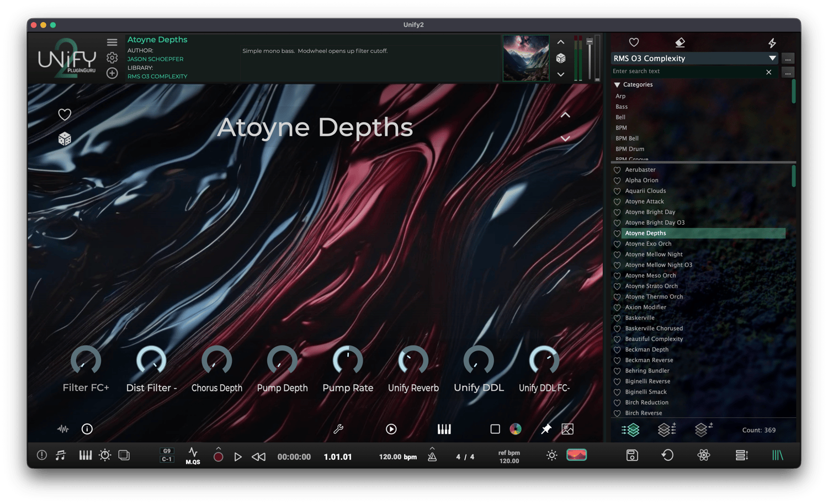Click the master volume slider handle
The width and height of the screenshot is (828, 504).
(590, 42)
